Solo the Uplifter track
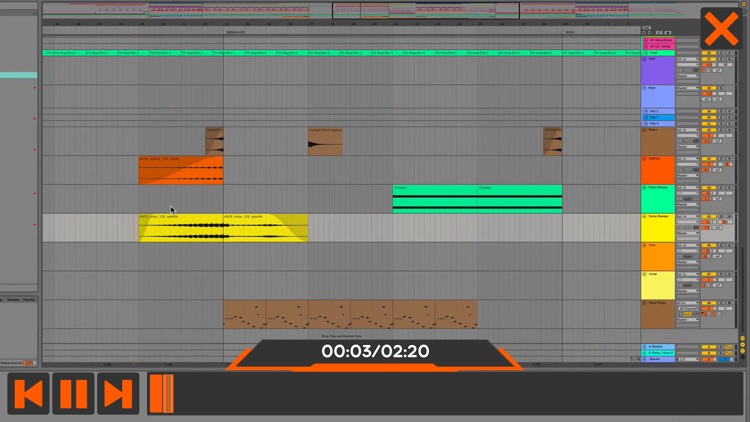The image size is (750, 422). pos(721,158)
